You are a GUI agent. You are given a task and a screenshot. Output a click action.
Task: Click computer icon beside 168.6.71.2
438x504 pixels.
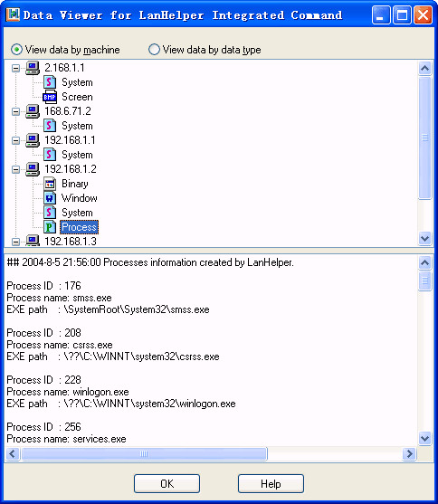pyautogui.click(x=33, y=111)
